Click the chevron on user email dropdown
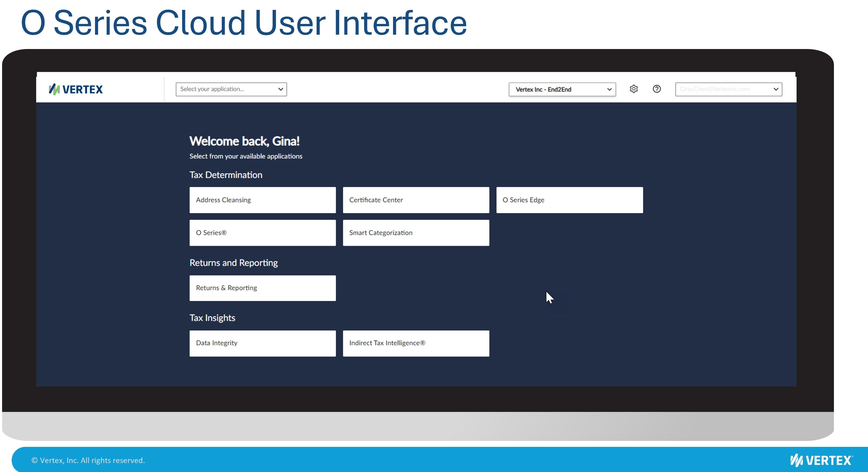868x472 pixels. pos(776,89)
